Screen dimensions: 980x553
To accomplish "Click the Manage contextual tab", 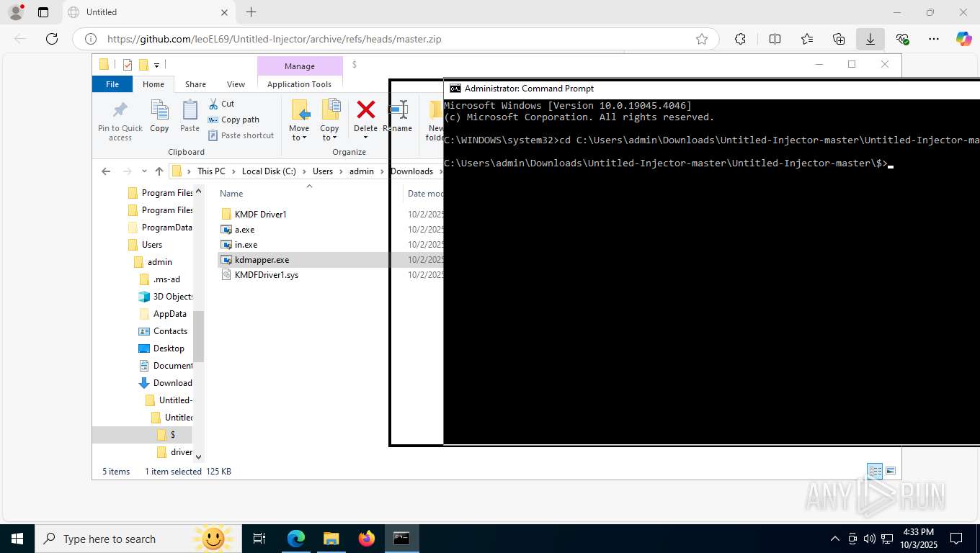I will pyautogui.click(x=300, y=66).
